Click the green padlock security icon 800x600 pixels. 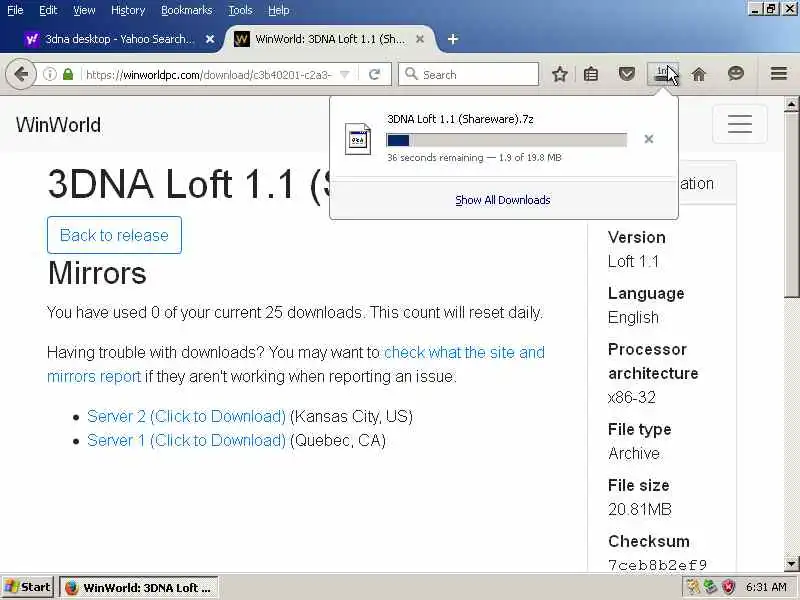pos(68,74)
